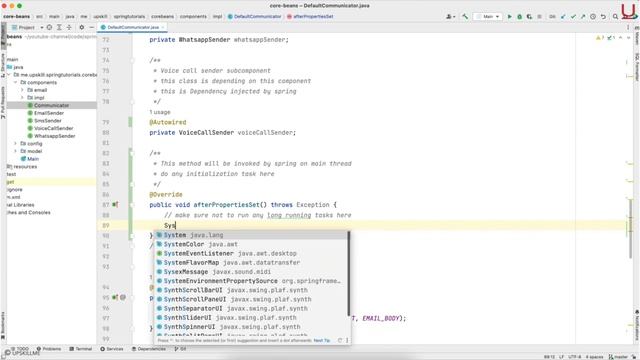Screen dimensions: 640x360
Task: Open Project view selector dropdown
Action: pyautogui.click(x=27, y=27)
